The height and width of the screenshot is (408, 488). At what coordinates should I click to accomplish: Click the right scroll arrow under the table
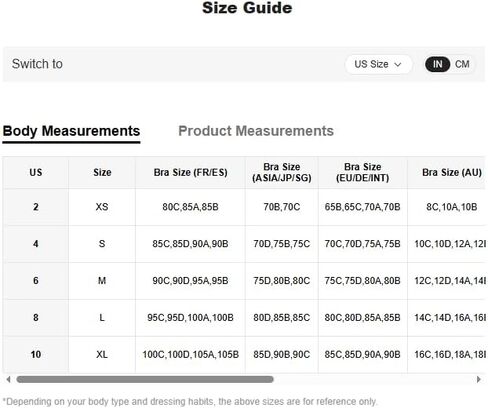click(x=479, y=379)
